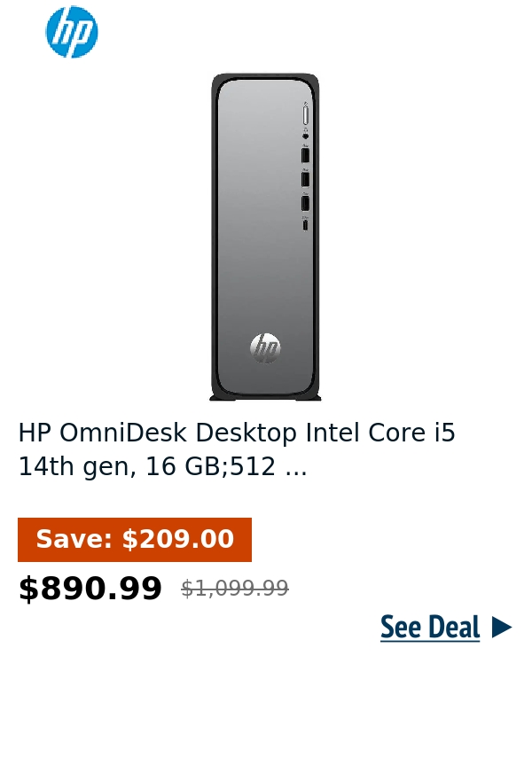The width and height of the screenshot is (532, 765).
Task: Select the $890.99 sale price
Action: [x=90, y=587]
